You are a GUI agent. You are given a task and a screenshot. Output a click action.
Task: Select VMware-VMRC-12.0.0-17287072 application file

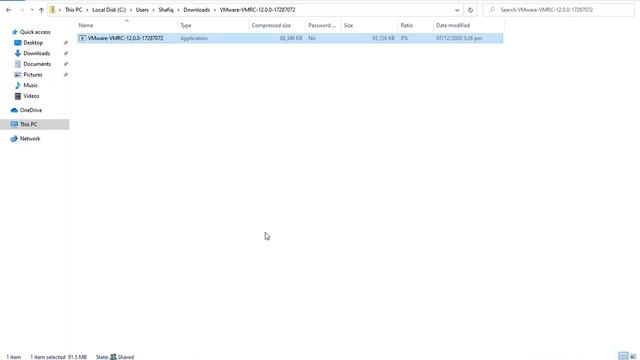(290, 38)
